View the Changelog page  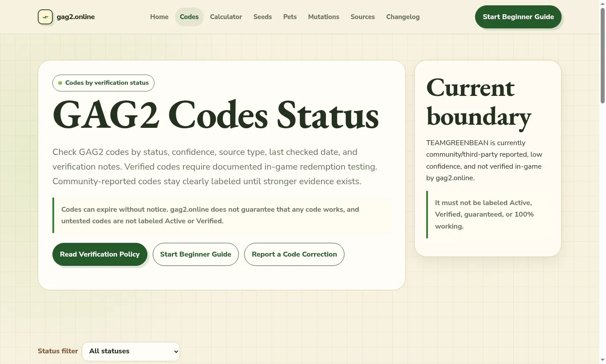403,17
